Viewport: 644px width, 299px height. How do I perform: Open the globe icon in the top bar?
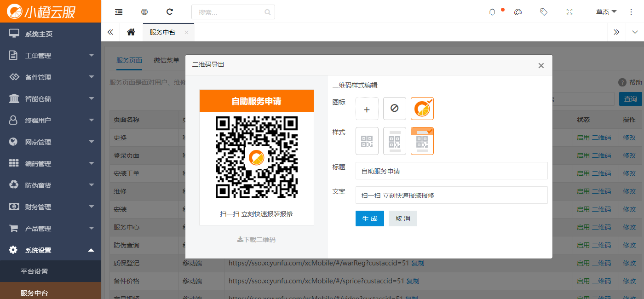tap(144, 12)
